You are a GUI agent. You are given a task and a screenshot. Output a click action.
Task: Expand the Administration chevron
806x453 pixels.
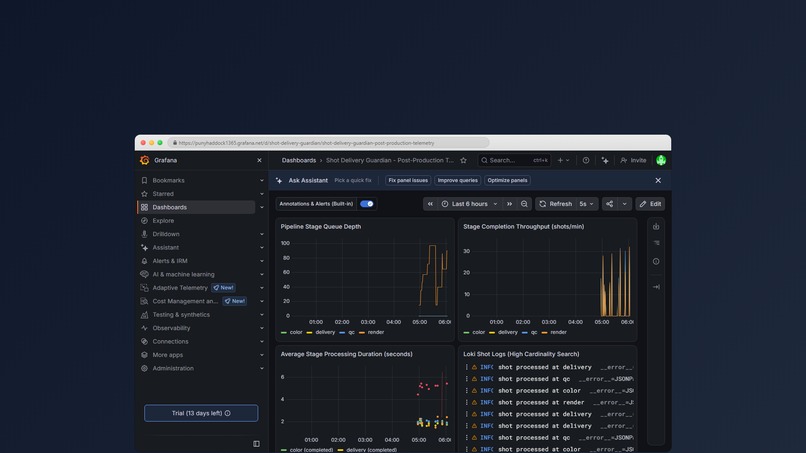click(262, 368)
